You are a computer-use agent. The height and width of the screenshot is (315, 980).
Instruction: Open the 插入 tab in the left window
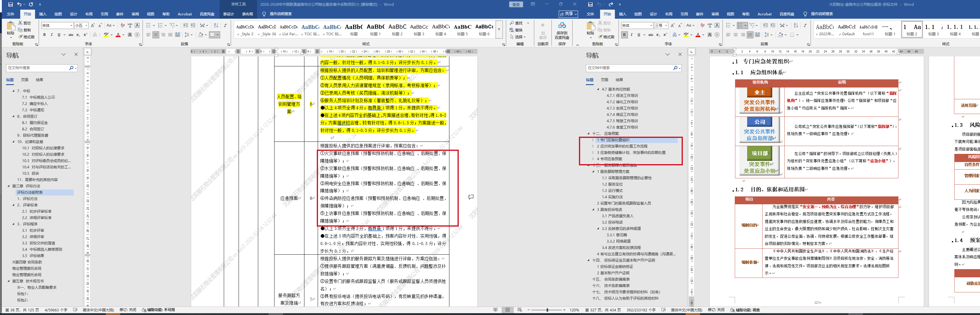43,14
